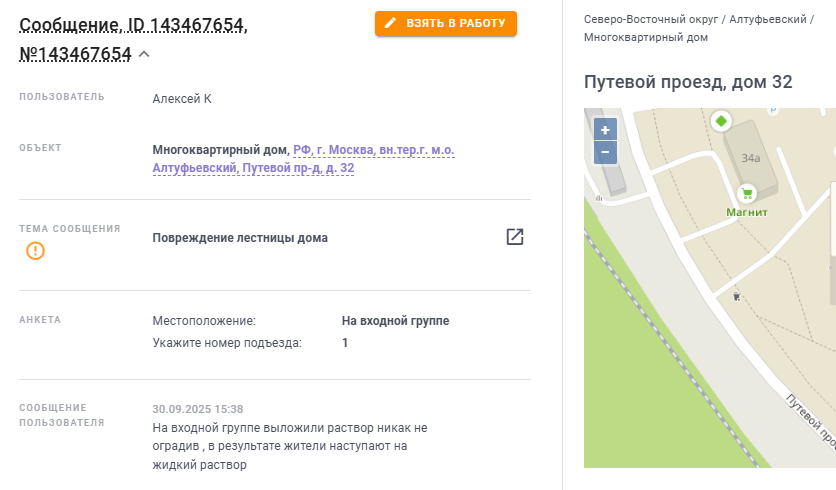Click the Магнит label on map
Viewport: 836px width, 490px height.
click(746, 212)
